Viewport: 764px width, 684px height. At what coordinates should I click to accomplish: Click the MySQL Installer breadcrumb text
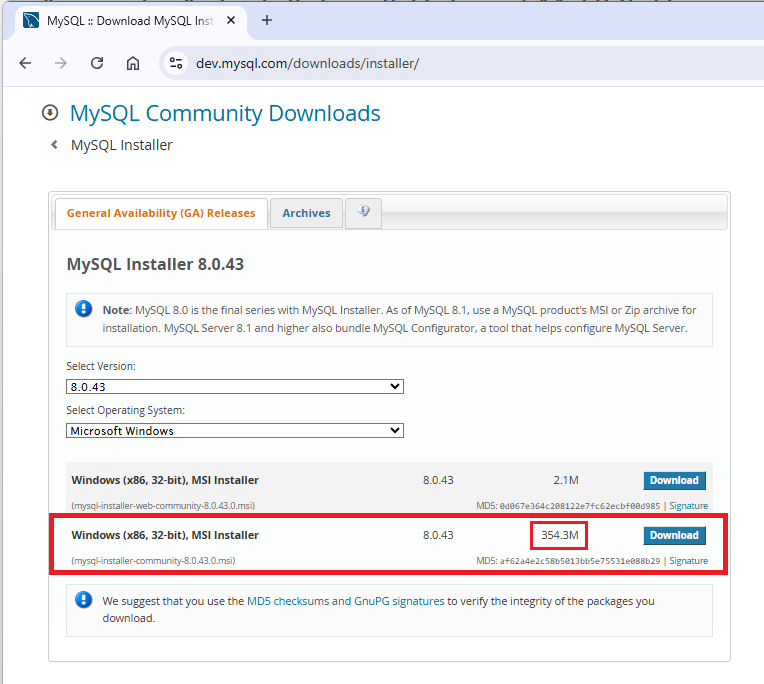pyautogui.click(x=122, y=145)
